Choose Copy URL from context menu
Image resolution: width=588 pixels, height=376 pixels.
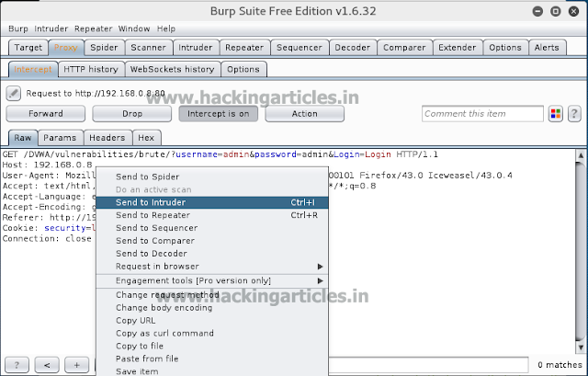coord(212,321)
